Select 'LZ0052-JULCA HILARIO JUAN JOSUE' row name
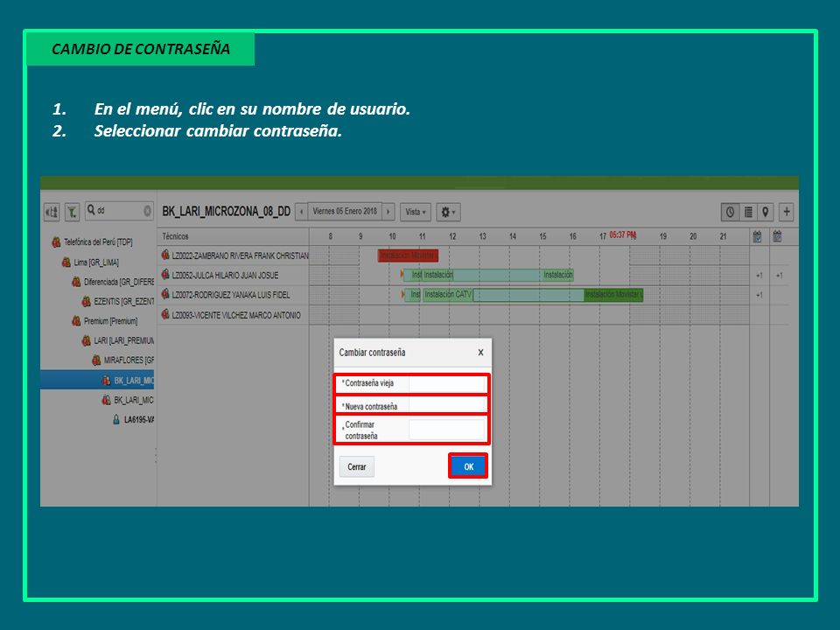 (225, 276)
